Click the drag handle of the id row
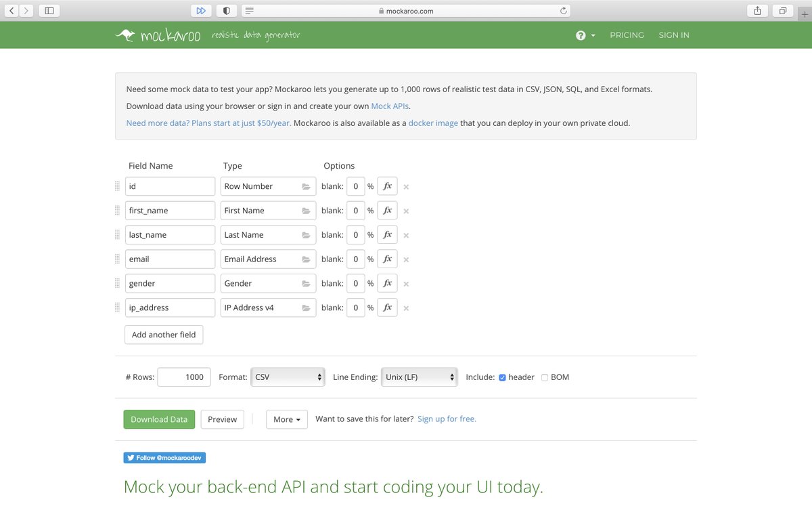The image size is (812, 508). (x=117, y=186)
